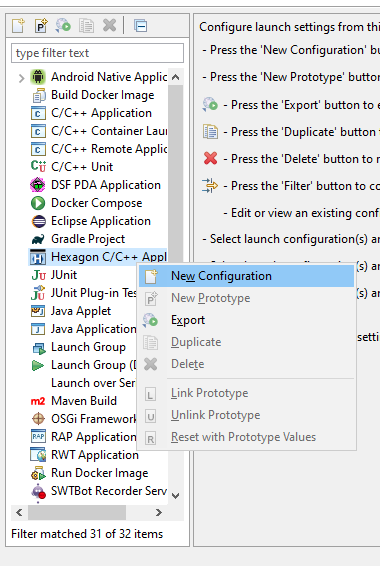Click the horizontal scrollbar thumb
Screen dimensions: 380x566
[x=77, y=513]
